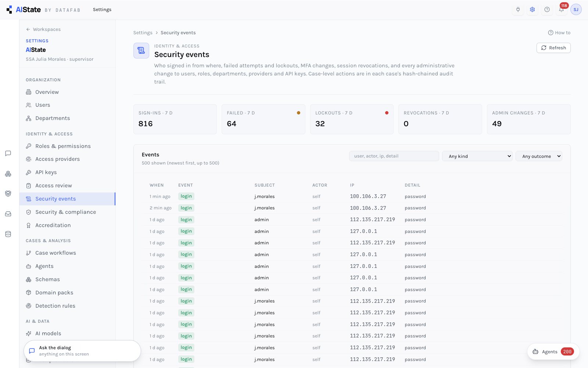This screenshot has height=368, width=588.
Task: Expand the Any kind dropdown
Action: (477, 156)
